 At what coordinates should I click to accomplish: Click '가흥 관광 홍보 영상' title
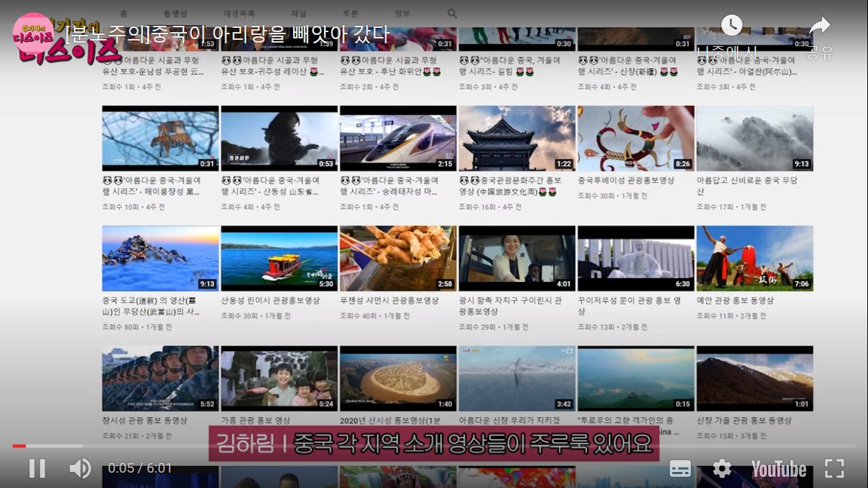click(255, 420)
